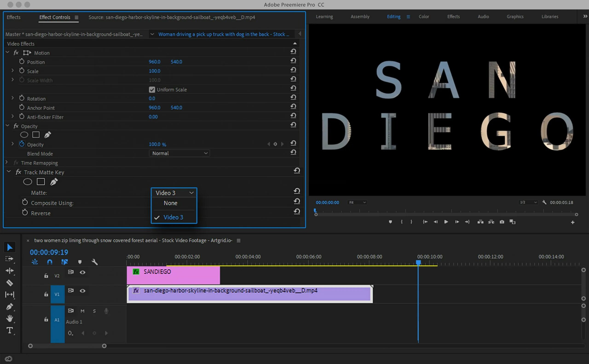Viewport: 589px width, 364px height.
Task: Click the Track Matte Key pen mask tool
Action: click(x=54, y=182)
